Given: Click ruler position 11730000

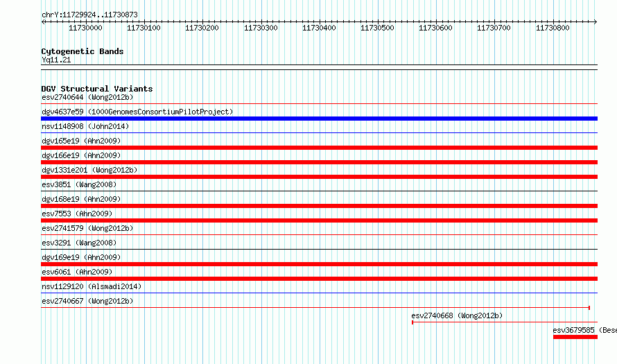Looking at the screenshot, I should point(85,28).
